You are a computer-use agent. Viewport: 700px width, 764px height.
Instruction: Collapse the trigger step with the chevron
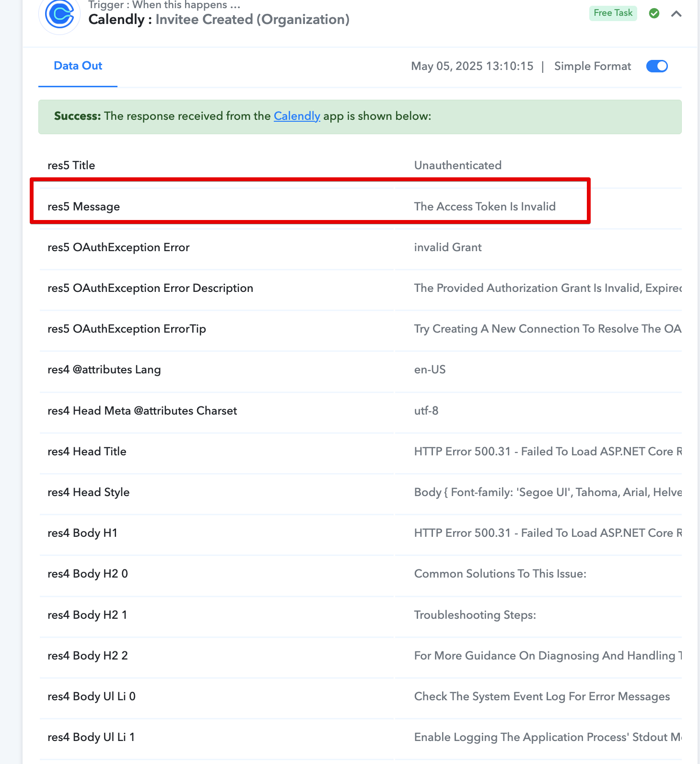coord(677,13)
